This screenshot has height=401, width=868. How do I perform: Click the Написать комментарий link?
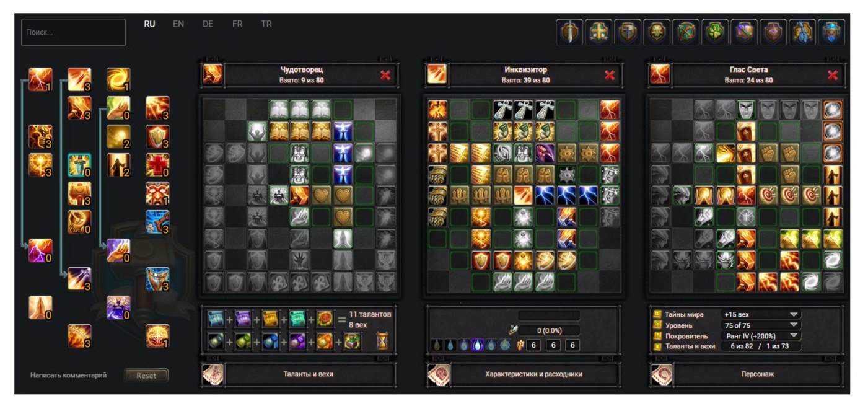pyautogui.click(x=69, y=376)
